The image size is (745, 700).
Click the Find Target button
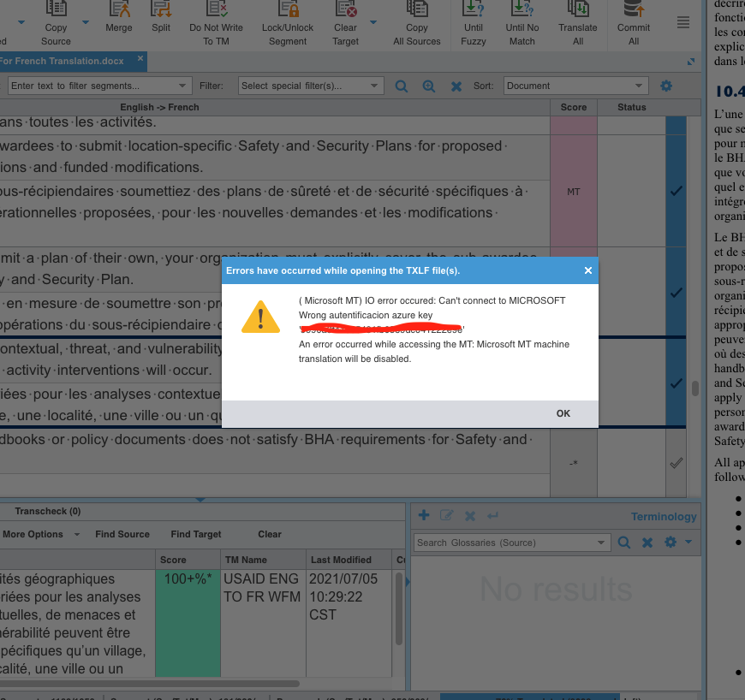[196, 534]
